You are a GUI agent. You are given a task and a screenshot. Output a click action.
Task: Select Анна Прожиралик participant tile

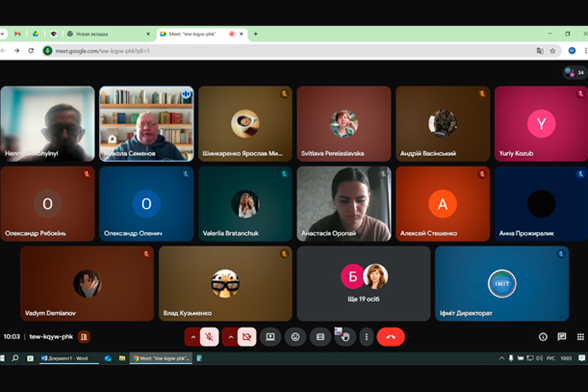click(x=541, y=204)
